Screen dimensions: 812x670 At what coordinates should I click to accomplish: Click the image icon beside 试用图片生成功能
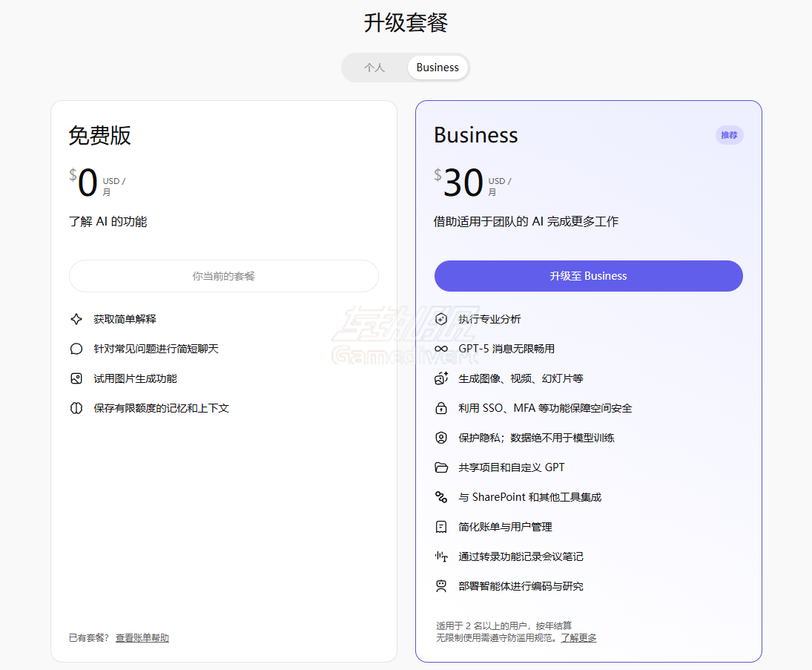pyautogui.click(x=76, y=378)
